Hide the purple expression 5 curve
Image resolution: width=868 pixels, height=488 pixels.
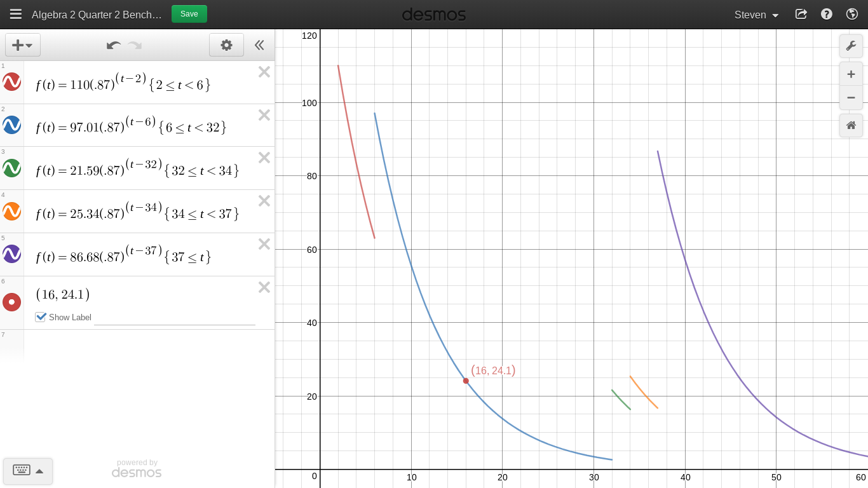(12, 254)
